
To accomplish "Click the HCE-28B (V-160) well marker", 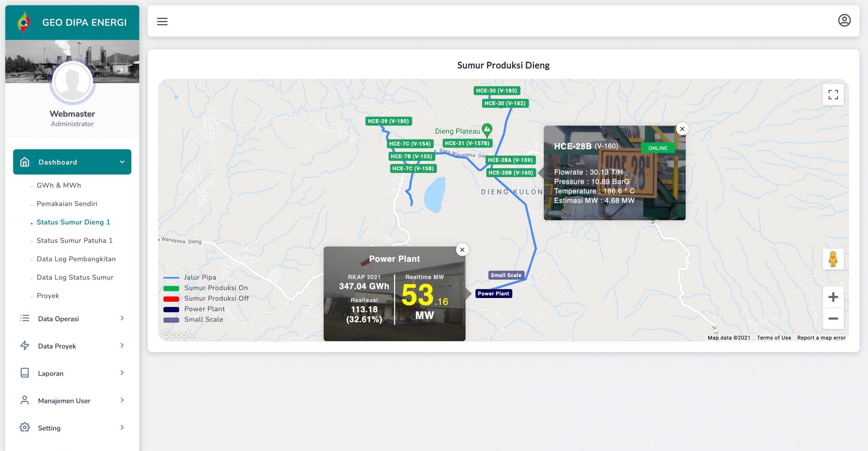I will (511, 173).
